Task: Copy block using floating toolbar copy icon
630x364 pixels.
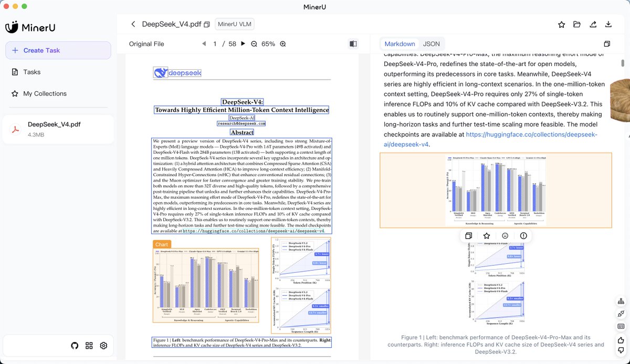Action: point(469,236)
